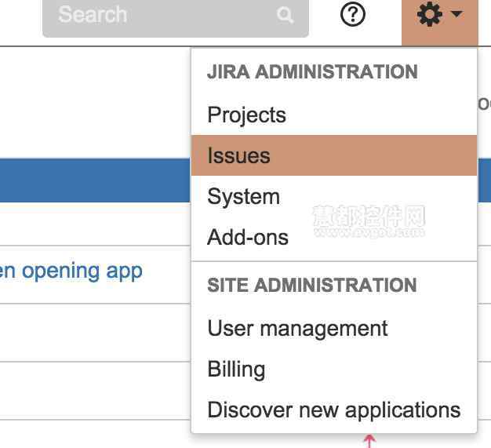Select the empty row below the "opening app" link
Screen dimensions: 491x448
coord(95,333)
